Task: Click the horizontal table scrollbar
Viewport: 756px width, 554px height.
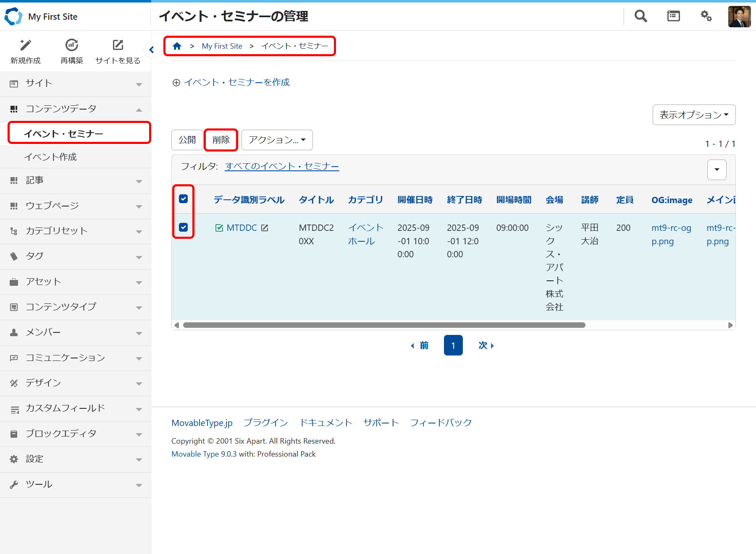Action: (x=384, y=325)
